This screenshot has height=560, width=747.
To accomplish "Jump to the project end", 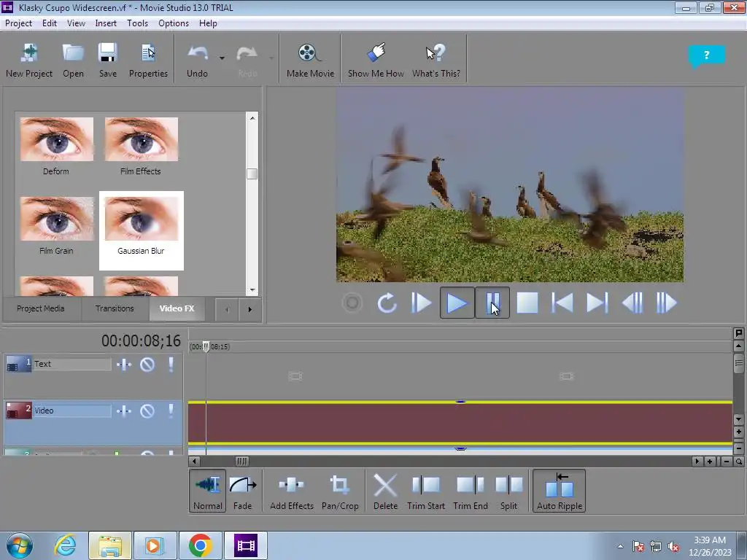I will (597, 303).
